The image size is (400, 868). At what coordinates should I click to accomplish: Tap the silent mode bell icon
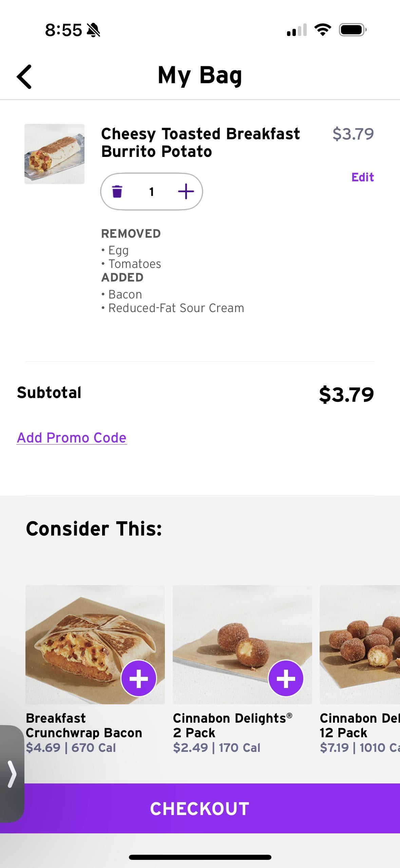click(x=93, y=30)
